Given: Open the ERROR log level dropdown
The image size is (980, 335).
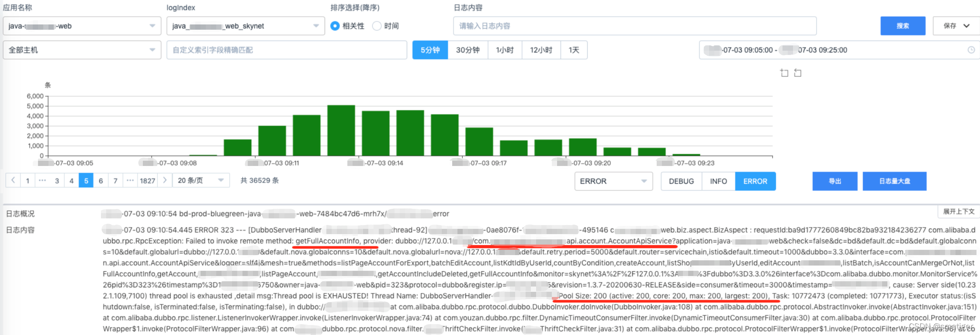Looking at the screenshot, I should pos(613,181).
